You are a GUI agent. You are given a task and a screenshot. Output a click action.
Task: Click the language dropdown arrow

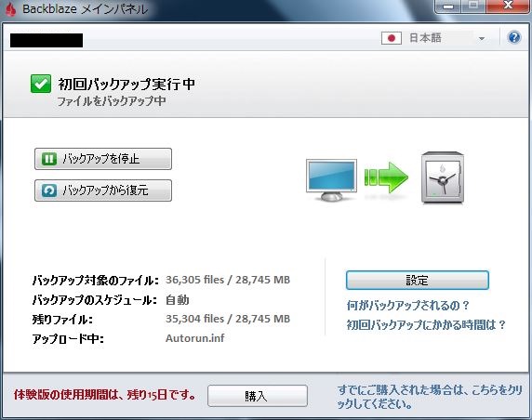(482, 39)
